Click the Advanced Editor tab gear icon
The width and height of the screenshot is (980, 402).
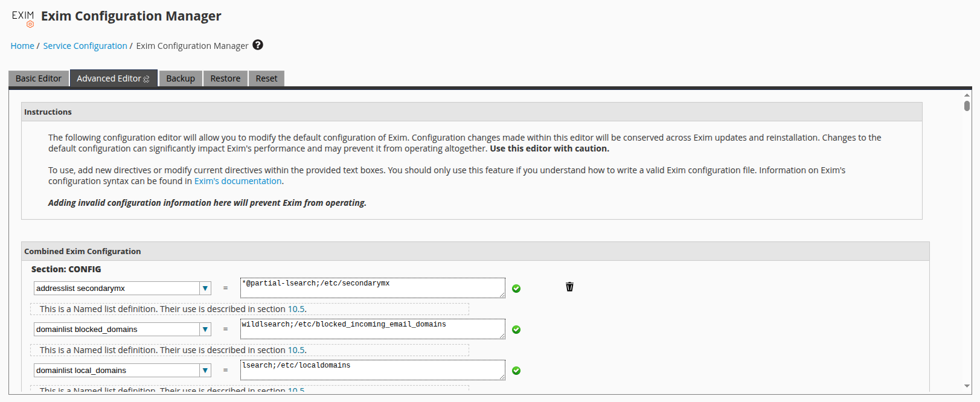[x=146, y=79]
